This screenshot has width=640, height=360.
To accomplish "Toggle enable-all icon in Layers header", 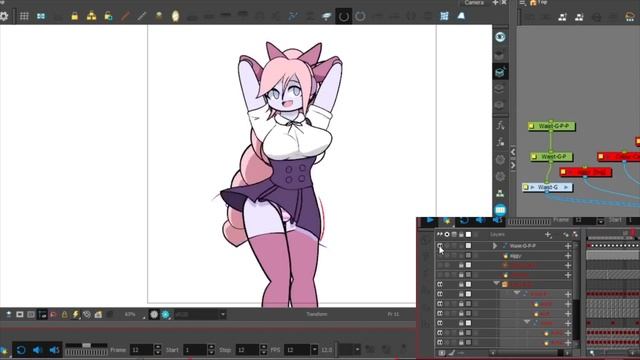I will [x=440, y=234].
